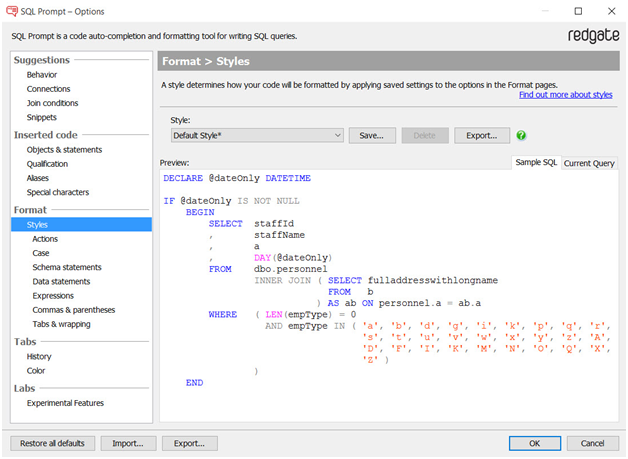The height and width of the screenshot is (459, 628).
Task: Click the WHERE keyword in preview
Action: click(x=223, y=315)
